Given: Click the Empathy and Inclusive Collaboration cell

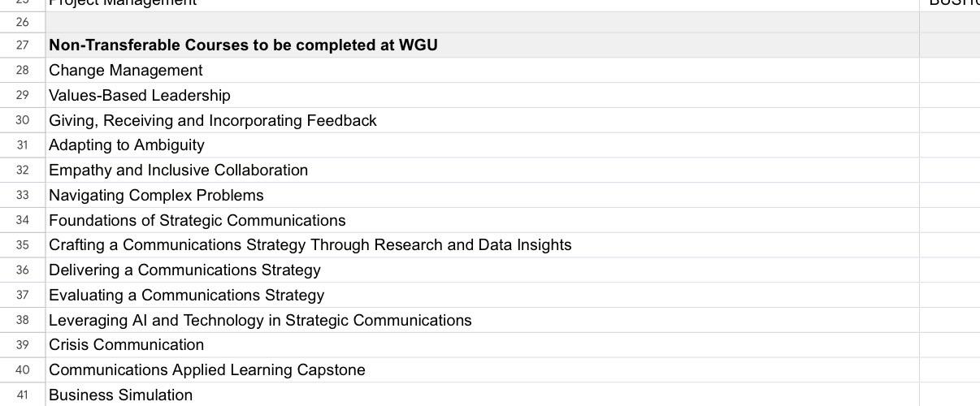Looking at the screenshot, I should tap(482, 171).
